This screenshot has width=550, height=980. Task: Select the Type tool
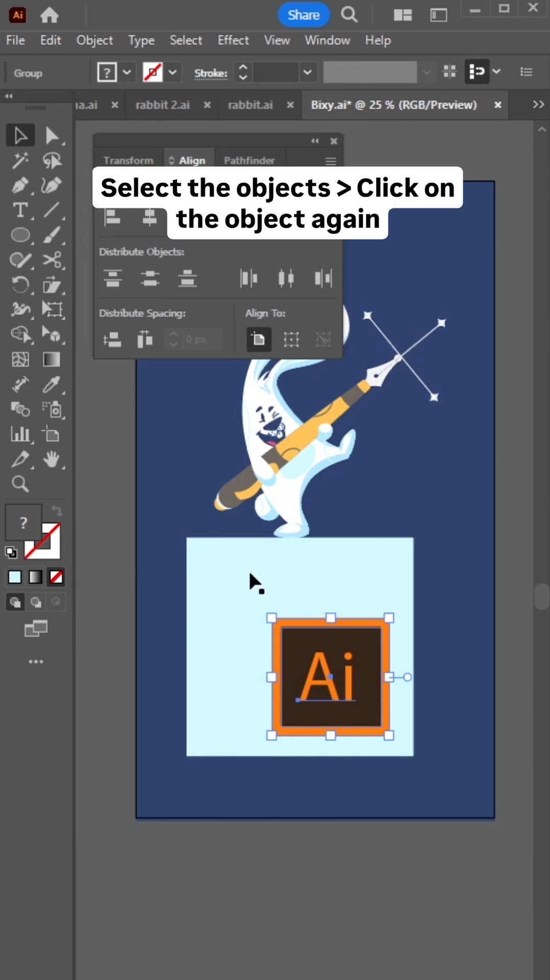(x=20, y=210)
